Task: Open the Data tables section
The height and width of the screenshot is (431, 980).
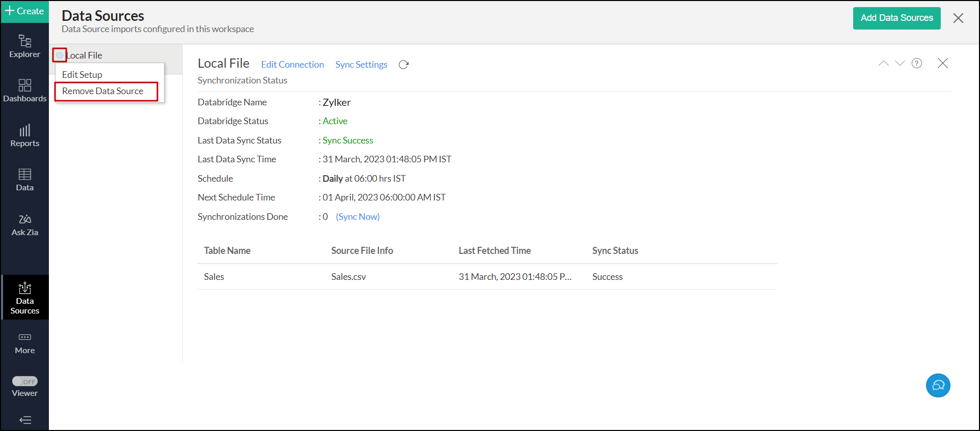Action: tap(24, 180)
